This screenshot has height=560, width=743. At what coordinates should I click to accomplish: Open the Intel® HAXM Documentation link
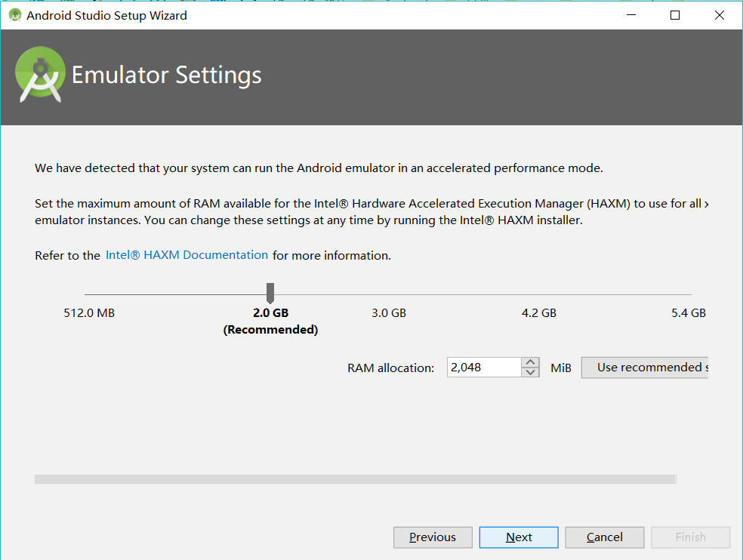pos(187,255)
